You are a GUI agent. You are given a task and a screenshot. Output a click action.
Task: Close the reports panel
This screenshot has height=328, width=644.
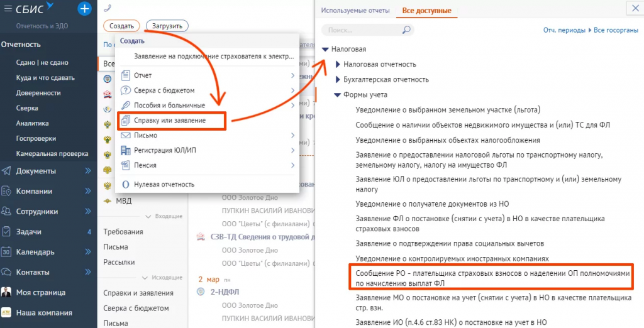tap(632, 9)
